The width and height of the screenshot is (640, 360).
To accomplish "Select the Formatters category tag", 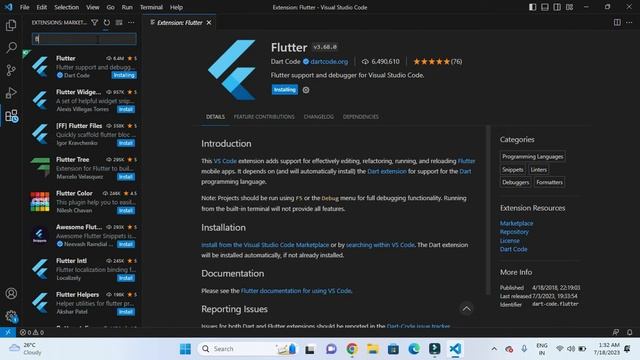I will tap(549, 182).
